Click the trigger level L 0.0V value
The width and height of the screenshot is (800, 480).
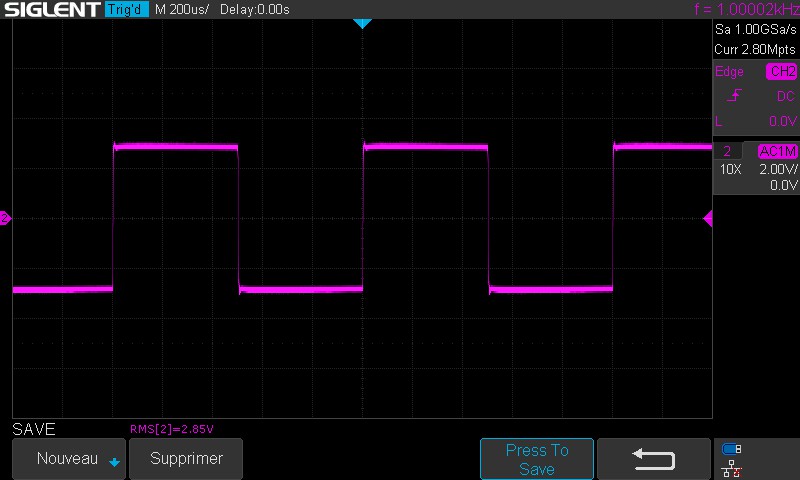781,121
